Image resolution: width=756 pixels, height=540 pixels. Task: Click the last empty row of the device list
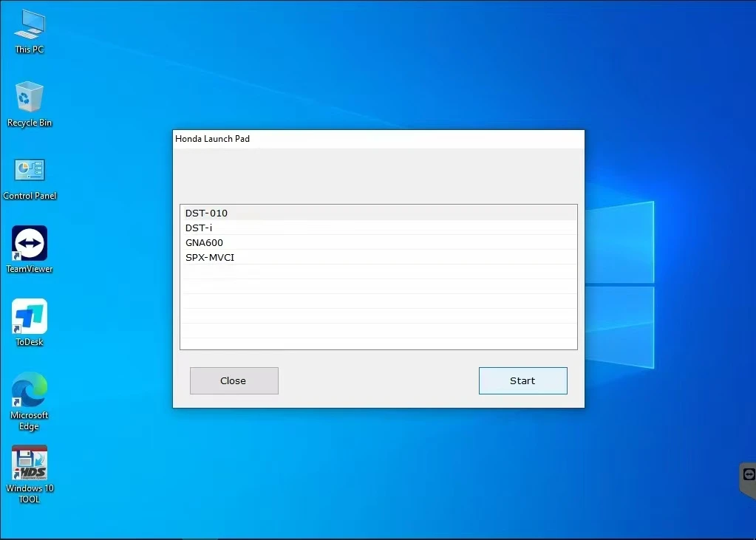378,343
